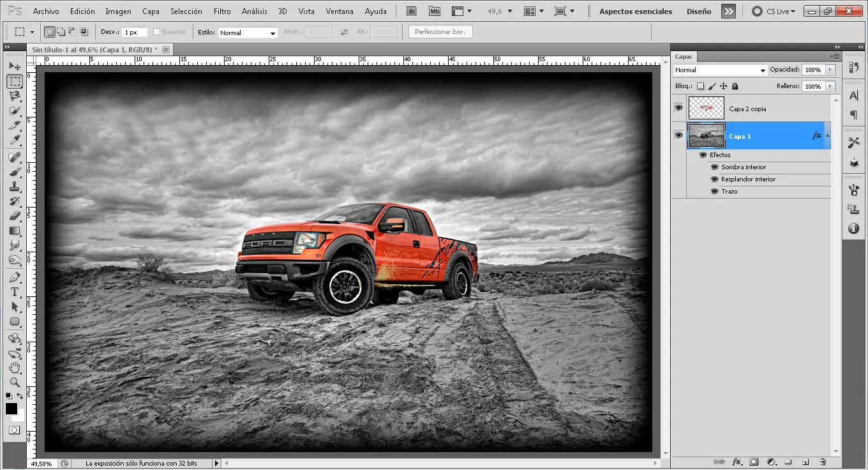Image resolution: width=868 pixels, height=470 pixels.
Task: Link layers with the chain icon
Action: pyautogui.click(x=719, y=461)
